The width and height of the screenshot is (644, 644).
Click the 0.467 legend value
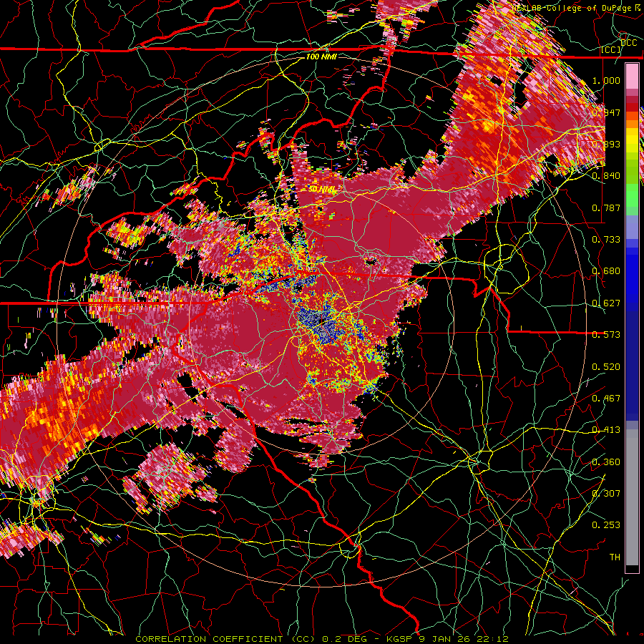click(x=606, y=399)
